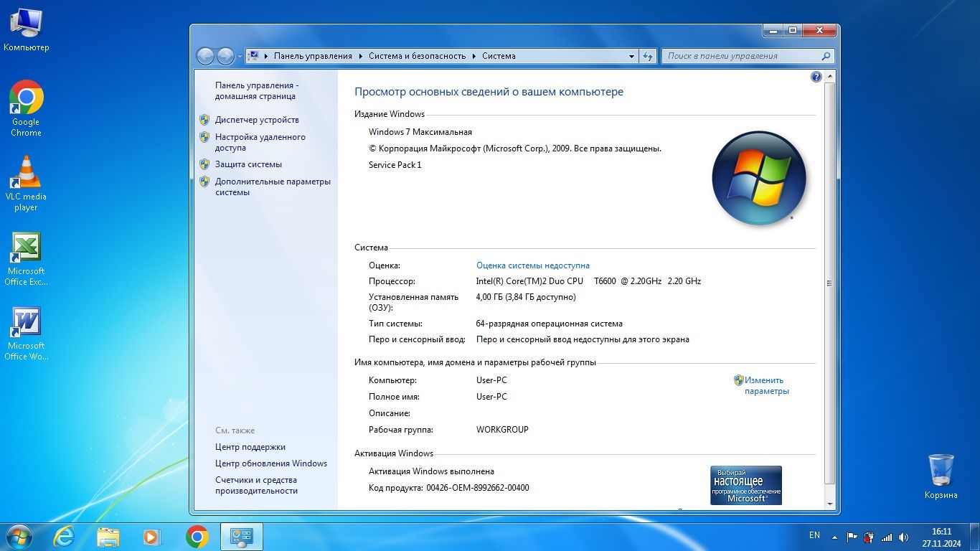Open 'Защита системы' link
This screenshot has height=551, width=980.
click(248, 164)
